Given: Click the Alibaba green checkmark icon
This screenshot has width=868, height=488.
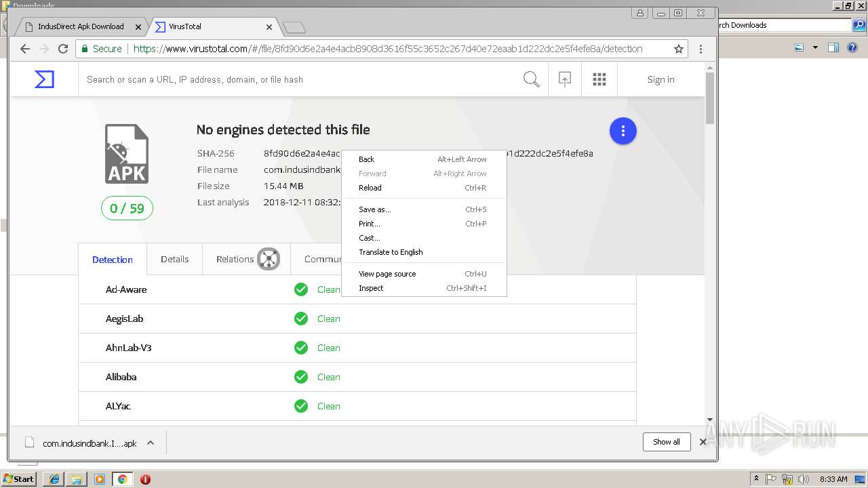Looking at the screenshot, I should (x=301, y=377).
